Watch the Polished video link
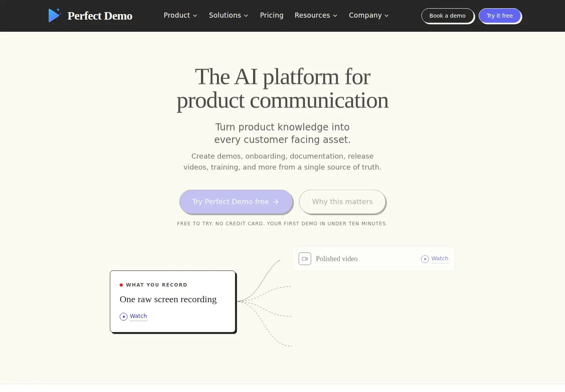Image resolution: width=565 pixels, height=392 pixels. coord(440,259)
